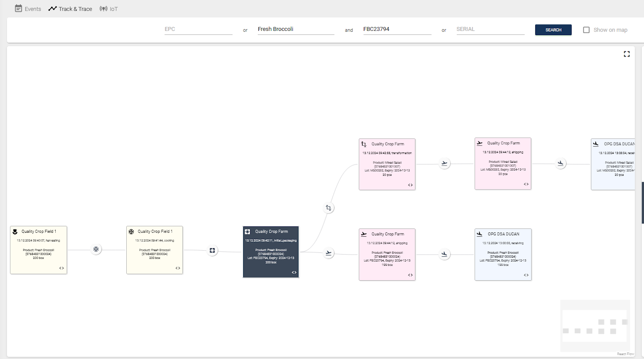Viewport: 644px width, 359px height.
Task: Open code details on the Mixed Salad transformation node
Action: (410, 185)
